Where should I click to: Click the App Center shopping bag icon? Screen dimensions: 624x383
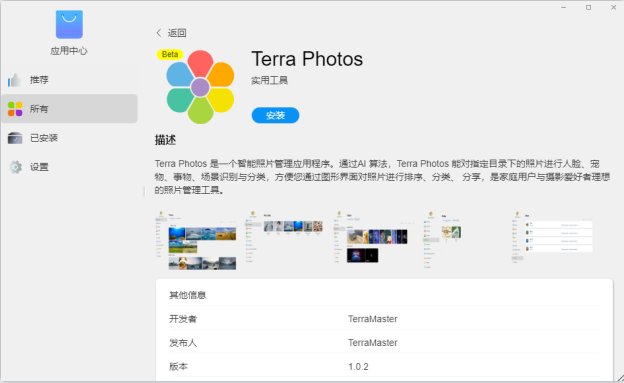tap(69, 24)
